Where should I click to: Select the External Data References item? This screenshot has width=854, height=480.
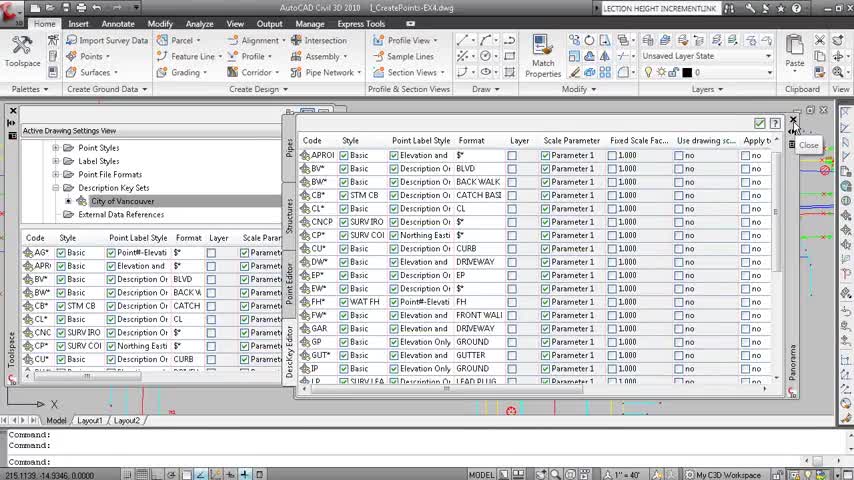121,215
